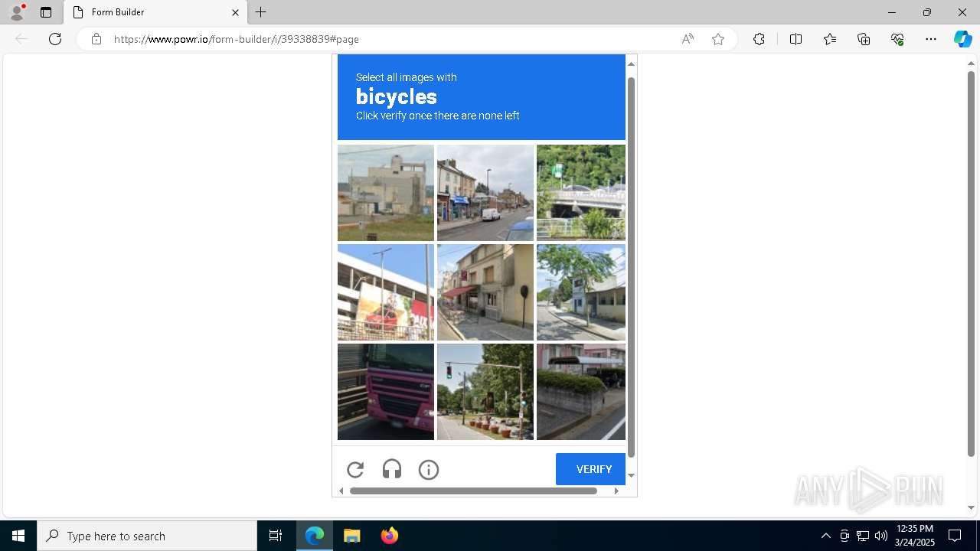Click the browser page scroll down arrow
This screenshot has height=551, width=980.
971,507
